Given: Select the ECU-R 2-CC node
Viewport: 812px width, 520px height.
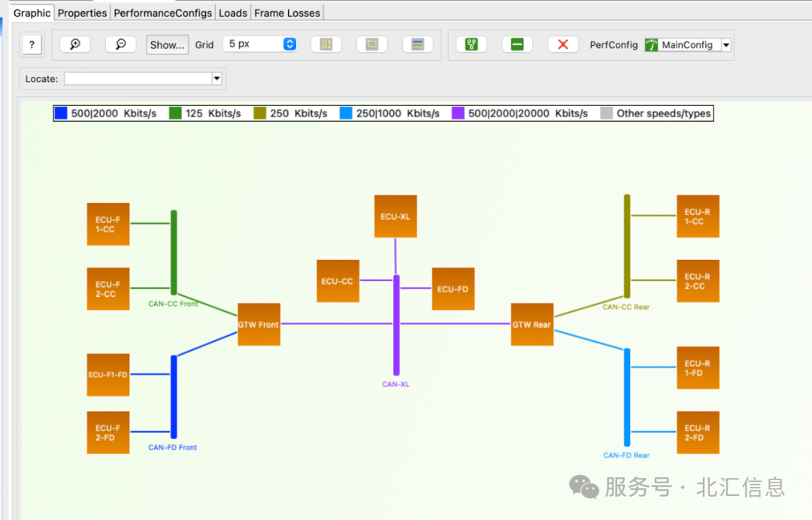Looking at the screenshot, I should coord(698,281).
